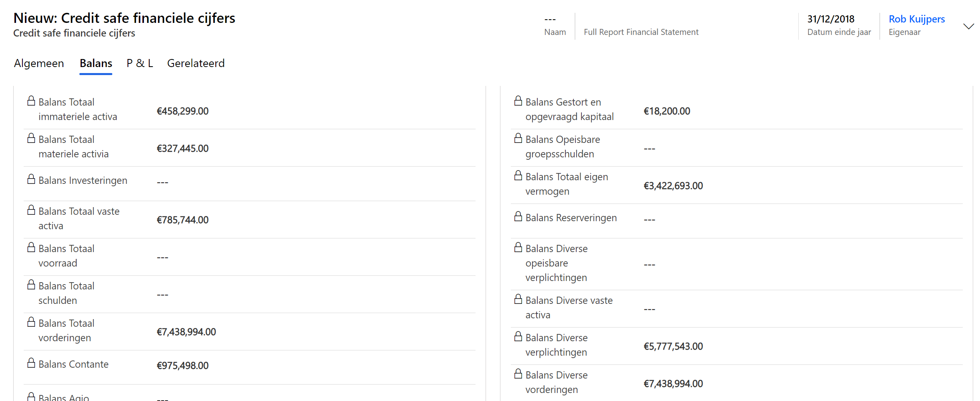This screenshot has height=401, width=980.
Task: Click label Balans Totaal immateriele activa
Action: click(x=78, y=109)
